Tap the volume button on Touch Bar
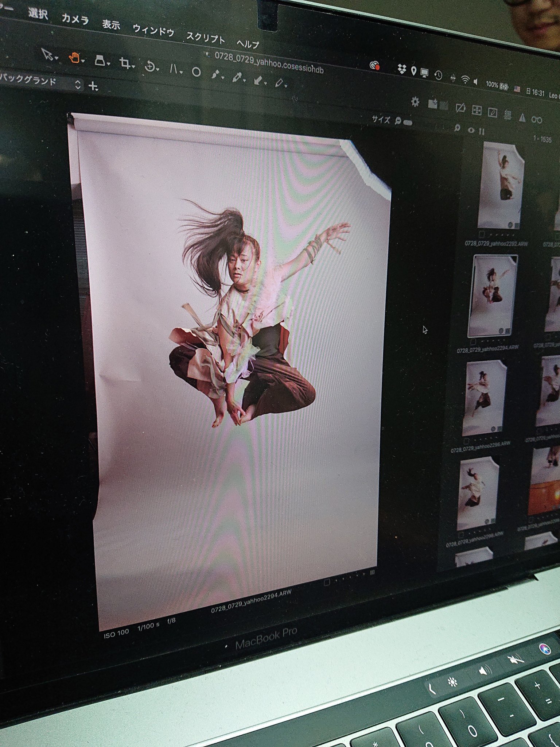560x747 pixels. 485,670
